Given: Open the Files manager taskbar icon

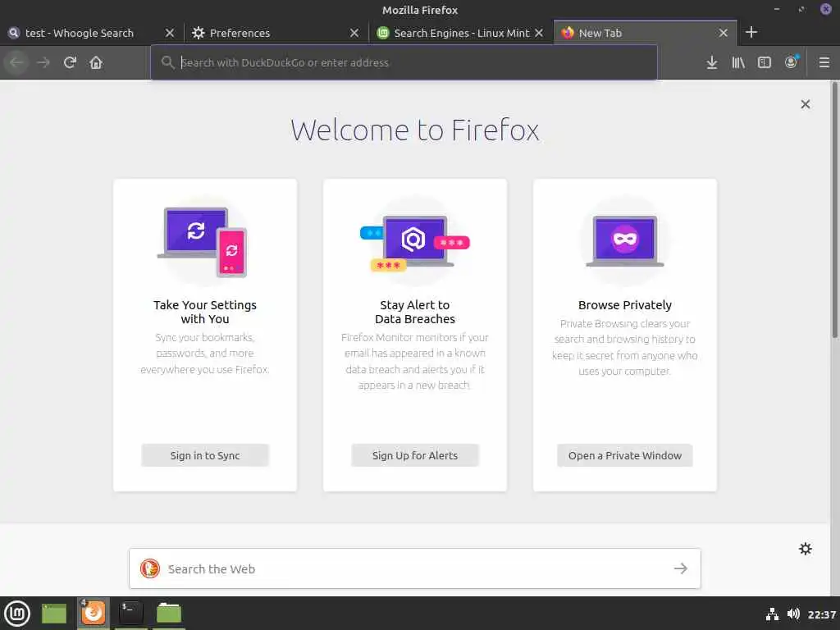Looking at the screenshot, I should (x=169, y=613).
